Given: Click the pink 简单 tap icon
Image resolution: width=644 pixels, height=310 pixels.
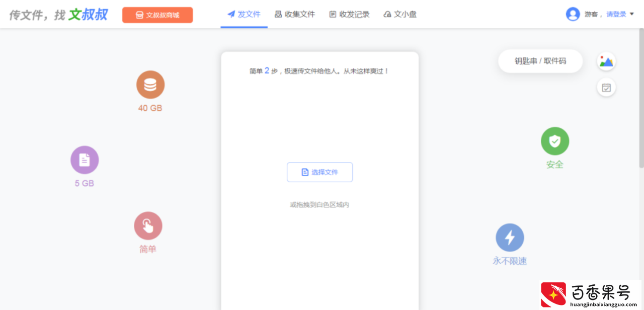Looking at the screenshot, I should pyautogui.click(x=148, y=225).
